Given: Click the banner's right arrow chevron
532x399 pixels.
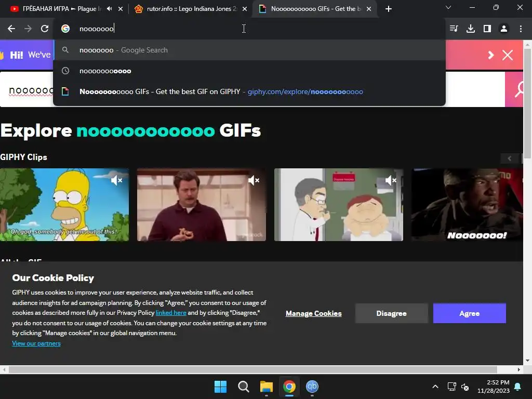Looking at the screenshot, I should pos(490,55).
